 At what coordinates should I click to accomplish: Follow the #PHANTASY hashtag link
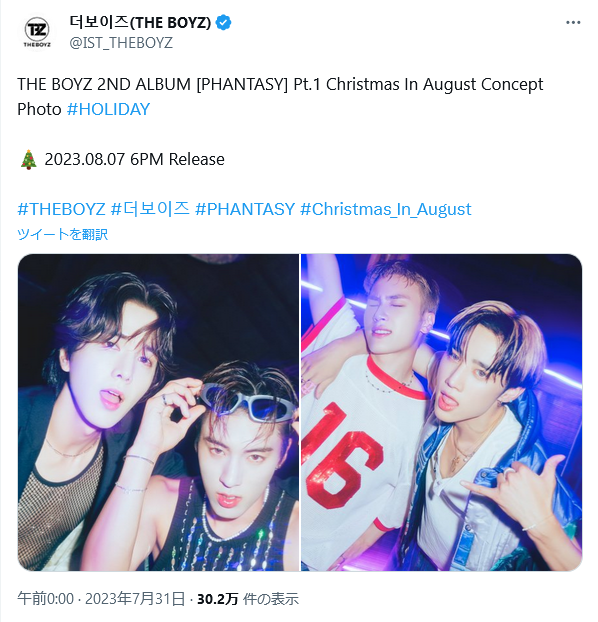click(x=245, y=209)
